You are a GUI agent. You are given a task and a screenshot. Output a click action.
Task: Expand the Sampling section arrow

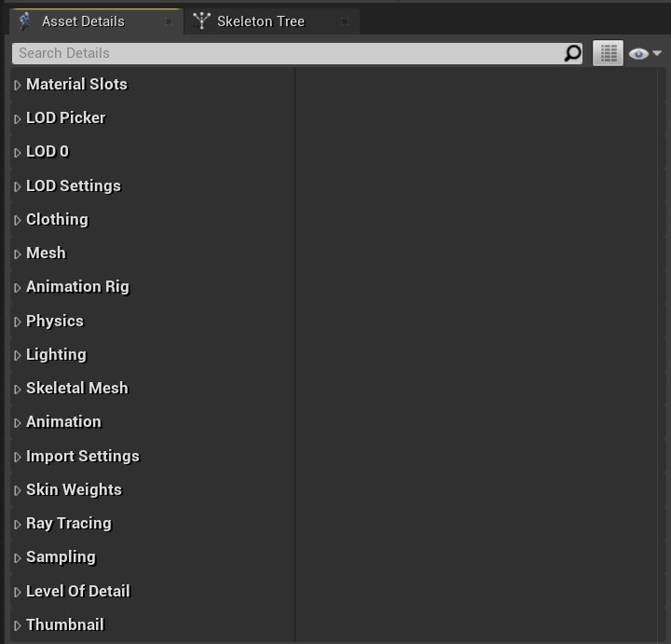17,558
